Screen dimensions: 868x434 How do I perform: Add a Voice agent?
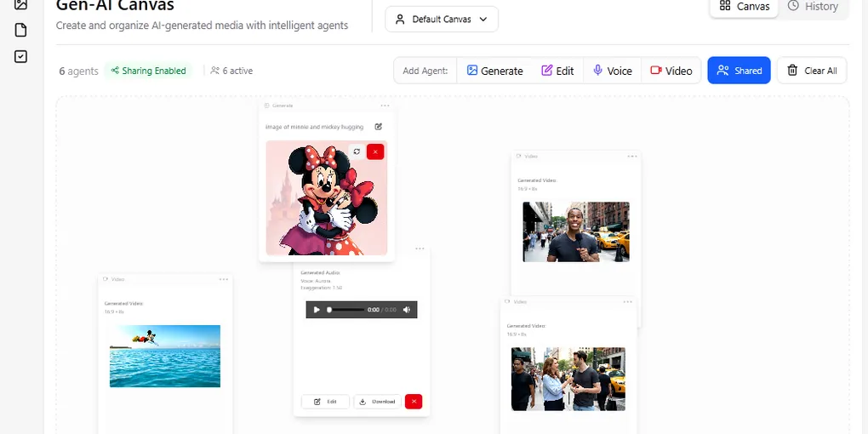click(612, 71)
